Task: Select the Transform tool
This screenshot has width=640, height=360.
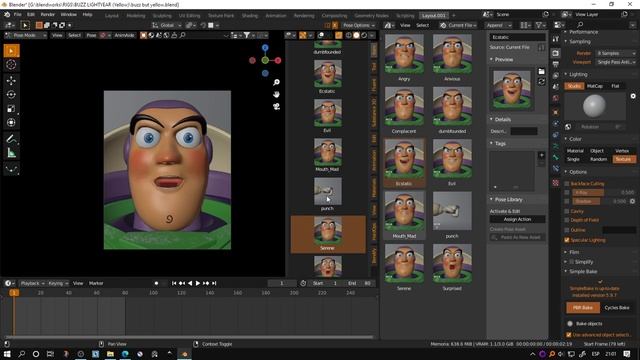Action: click(11, 122)
